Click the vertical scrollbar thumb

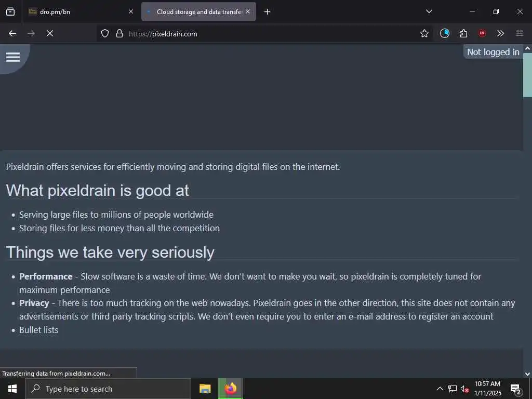527,75
